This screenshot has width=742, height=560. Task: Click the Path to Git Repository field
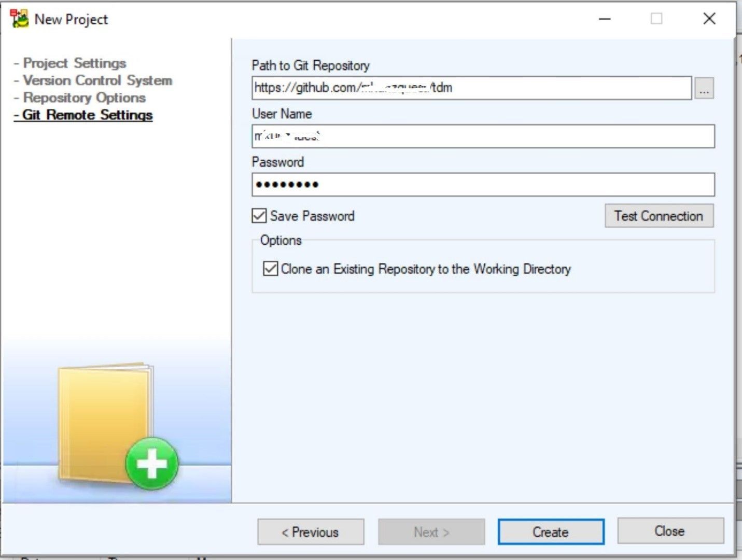472,88
